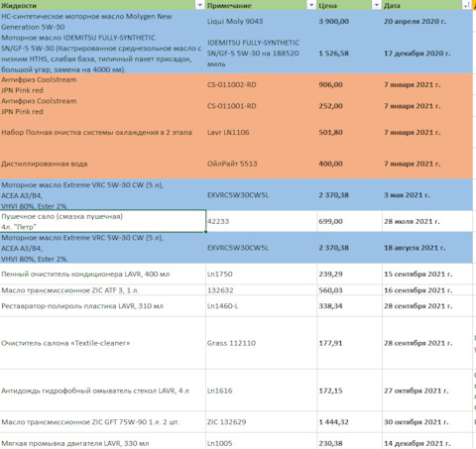The height and width of the screenshot is (449, 476).
Task: Select the Антидождь гидрофобный омыватель стекол cell
Action: click(x=102, y=391)
